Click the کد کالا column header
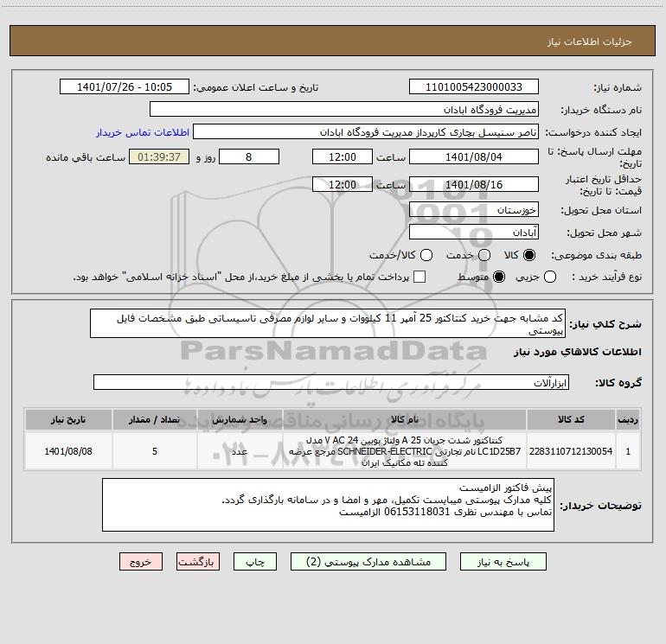The width and height of the screenshot is (666, 644). 571,419
